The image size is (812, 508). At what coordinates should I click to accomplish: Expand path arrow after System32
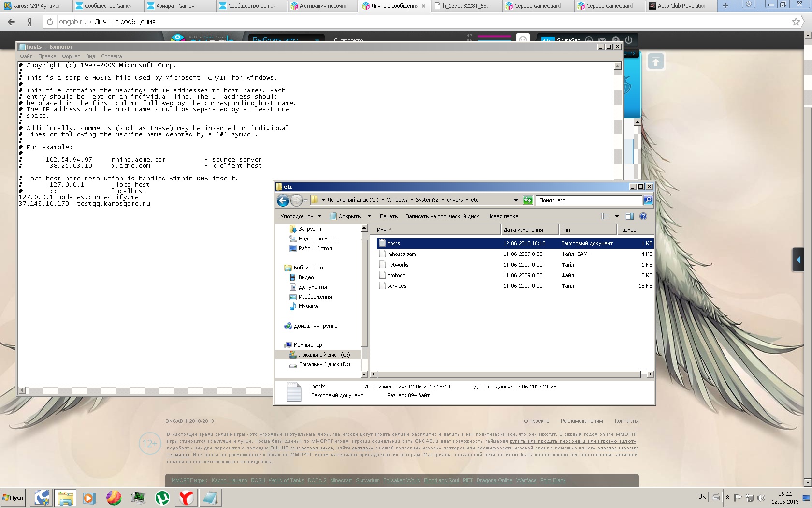(x=443, y=200)
